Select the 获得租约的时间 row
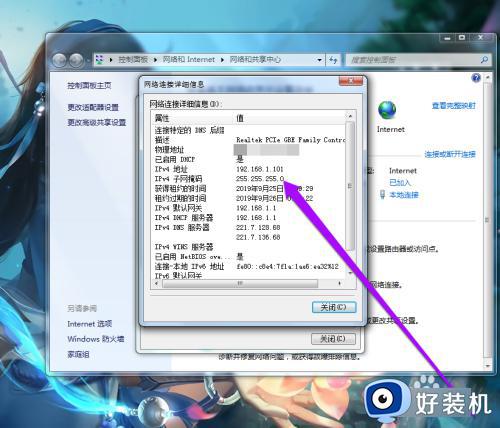Image resolution: width=500 pixels, height=428 pixels. pyautogui.click(x=249, y=189)
